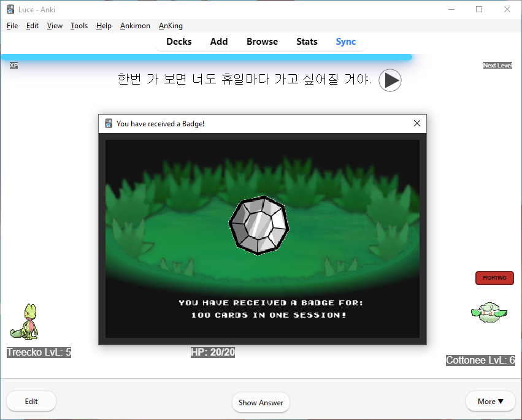Click the 'Treecko LvL: 5' label
The image size is (522, 420).
39,352
